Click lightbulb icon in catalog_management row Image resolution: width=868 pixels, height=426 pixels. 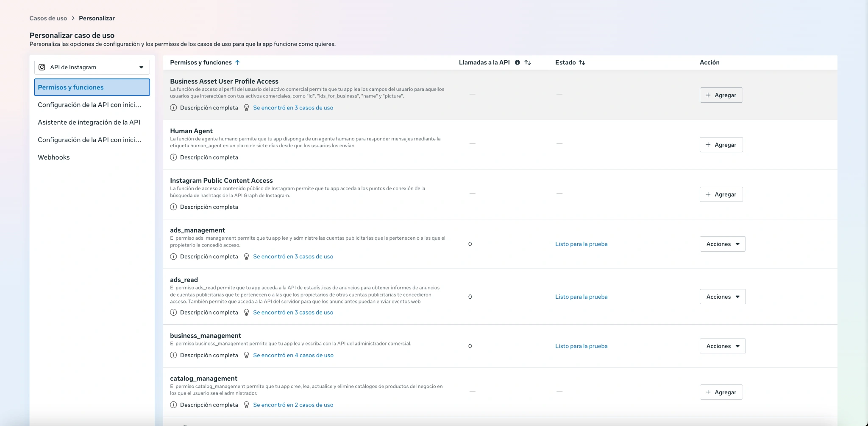click(246, 405)
